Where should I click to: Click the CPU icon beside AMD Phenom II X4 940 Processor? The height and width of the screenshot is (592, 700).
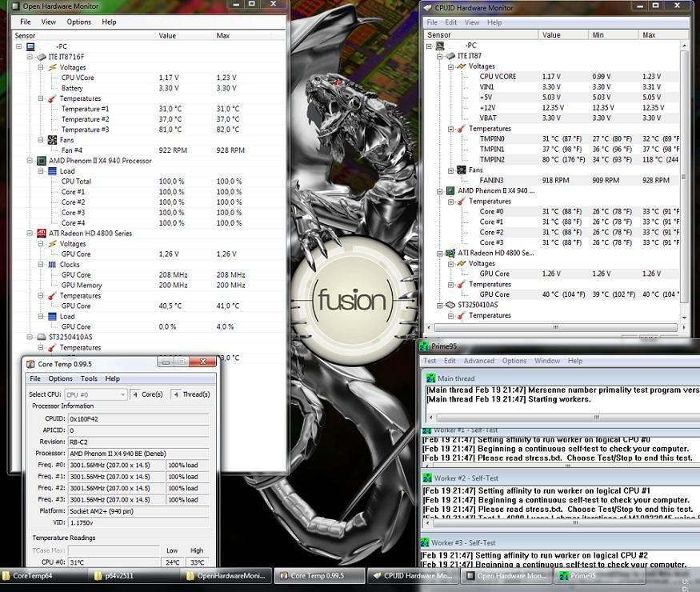coord(42,161)
